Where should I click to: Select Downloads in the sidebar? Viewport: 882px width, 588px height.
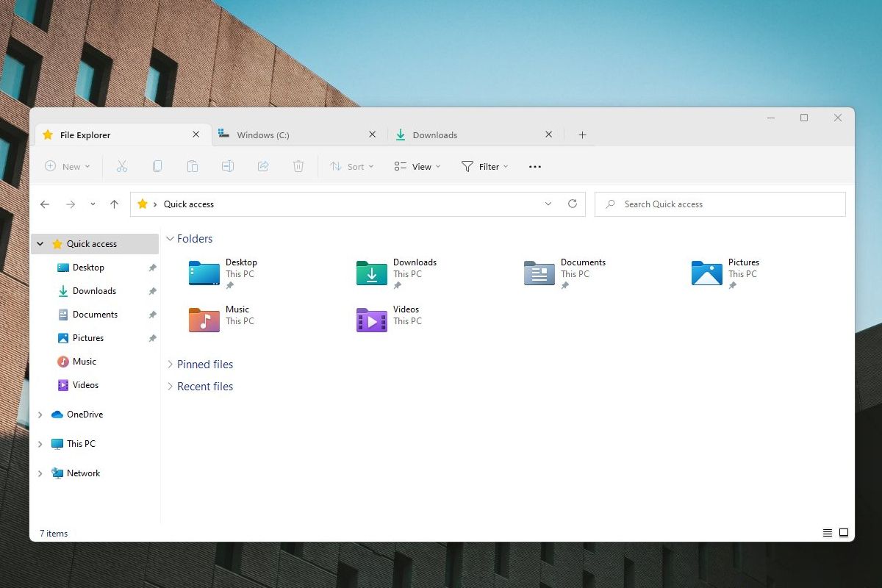(94, 291)
